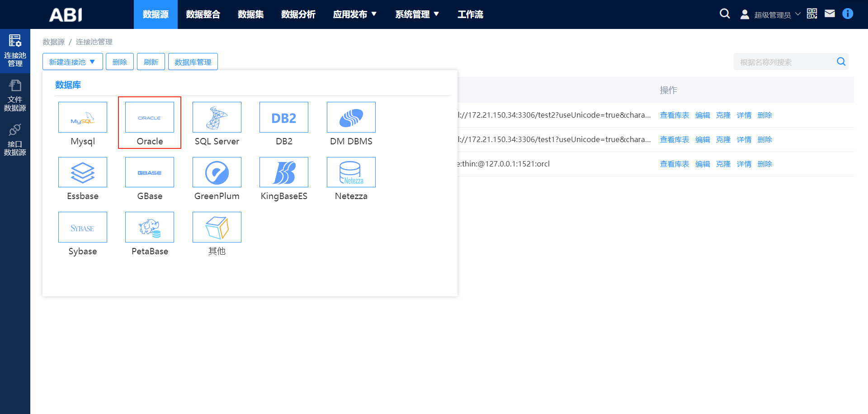Pick the SQL Server database icon
This screenshot has height=414, width=868.
click(217, 117)
